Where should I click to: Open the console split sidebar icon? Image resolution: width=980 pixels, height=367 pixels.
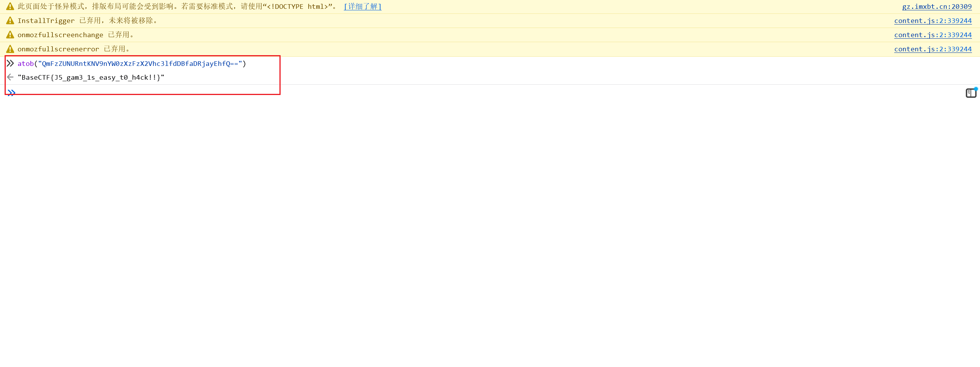pyautogui.click(x=971, y=93)
